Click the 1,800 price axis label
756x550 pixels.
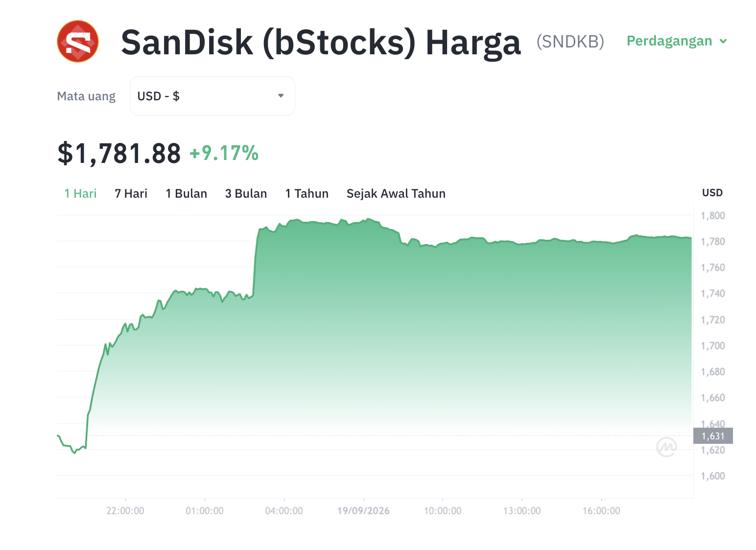tap(713, 216)
